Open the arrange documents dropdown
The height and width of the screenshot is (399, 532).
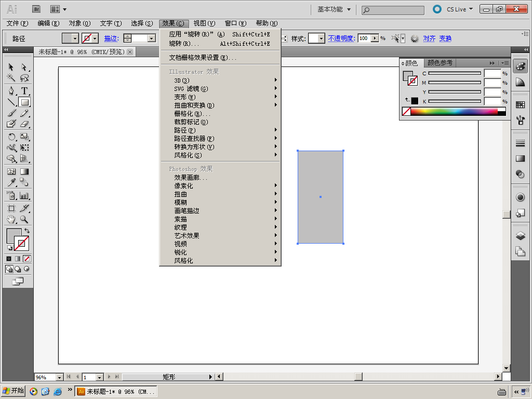click(58, 9)
